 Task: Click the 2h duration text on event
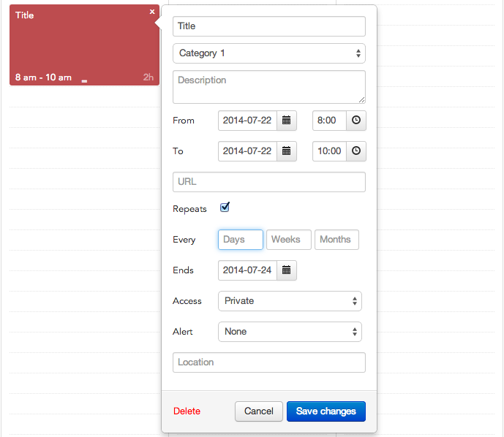pos(148,77)
